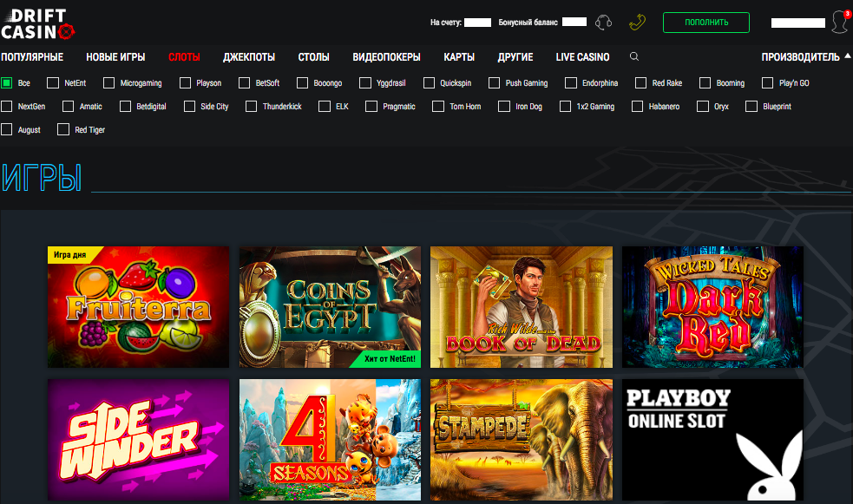Select the Популярные games category
Screen dimensions: 853x504
(32, 57)
